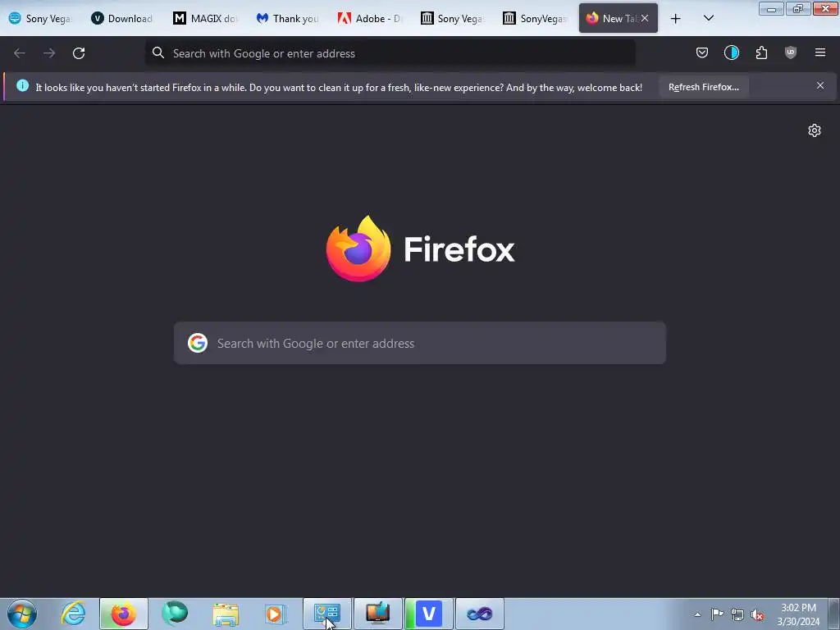This screenshot has width=840, height=630.
Task: Click the network tray icon
Action: click(x=737, y=615)
